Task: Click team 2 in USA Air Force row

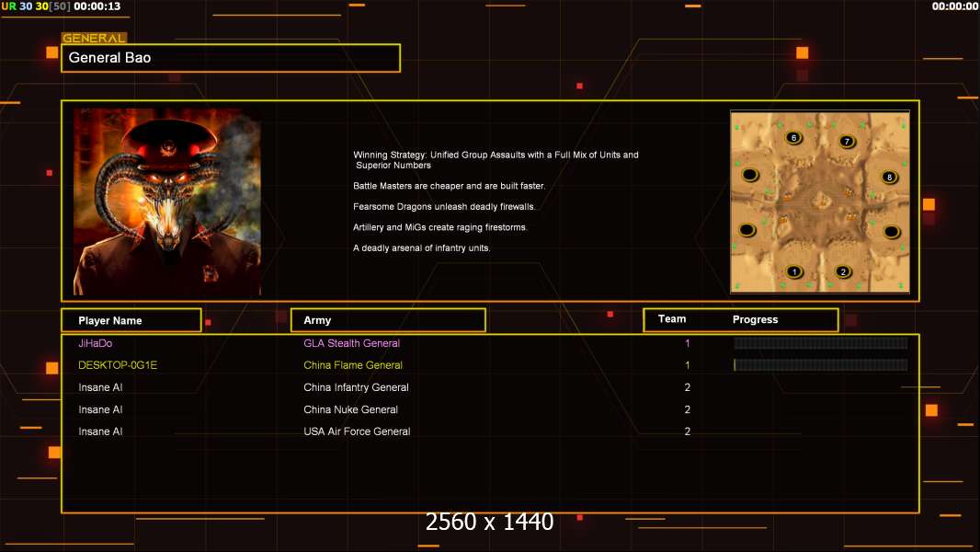Action: pos(687,431)
